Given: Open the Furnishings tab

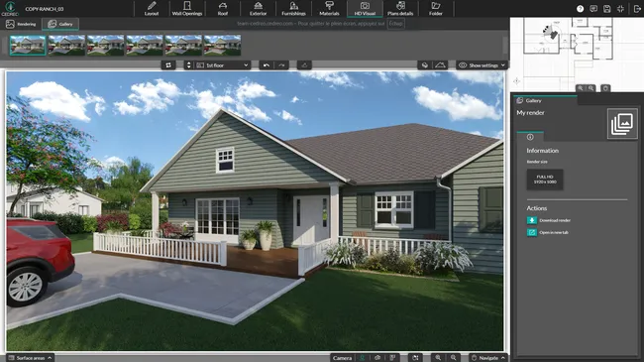Looking at the screenshot, I should [x=293, y=9].
